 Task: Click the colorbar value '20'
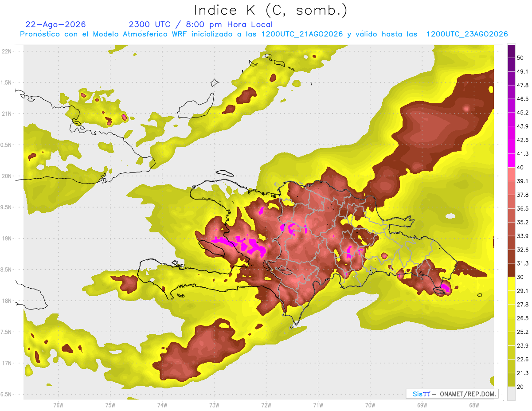click(x=520, y=387)
